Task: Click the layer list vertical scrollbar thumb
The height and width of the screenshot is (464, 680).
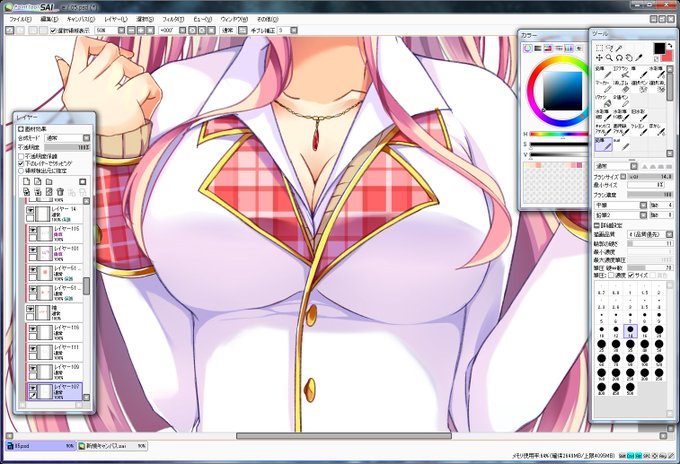Action: 86,286
